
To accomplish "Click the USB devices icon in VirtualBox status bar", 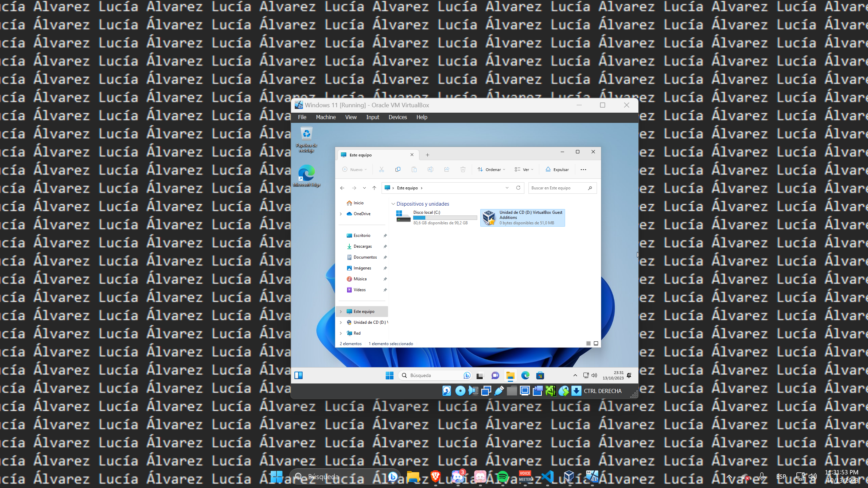I will pos(499,391).
